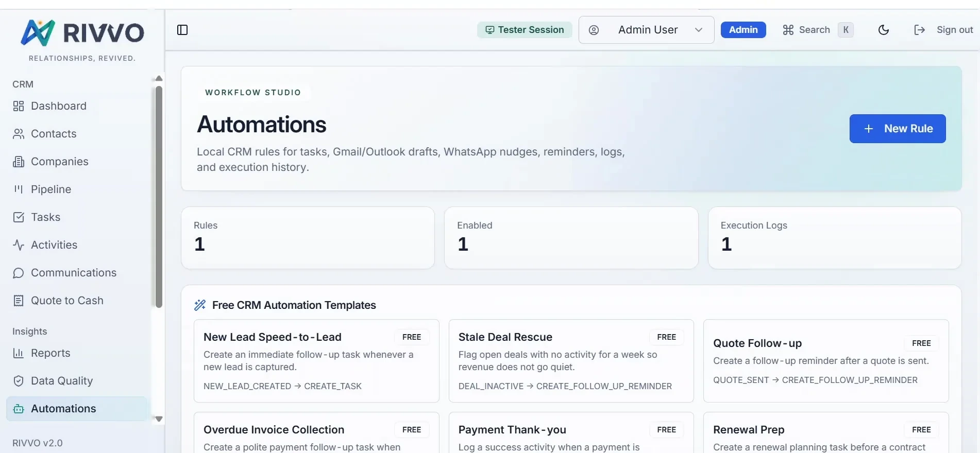Select Overdue Invoice Collection template
Image resolution: width=980 pixels, height=453 pixels.
tap(316, 432)
